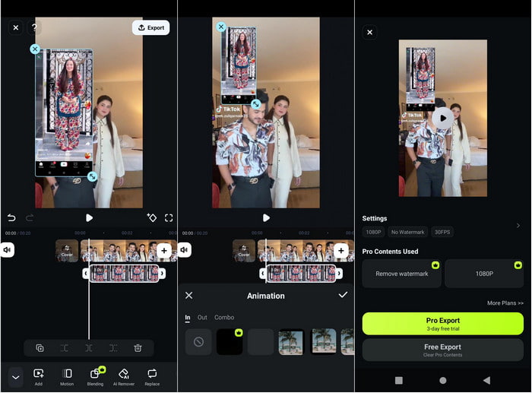532x393 pixels.
Task: Click overlay resize handle in left screen
Action: (x=92, y=176)
